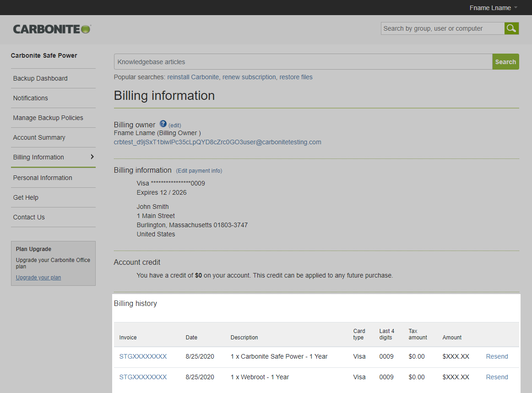Open the Billing owner help tooltip icon
The image size is (532, 393).
coord(163,124)
